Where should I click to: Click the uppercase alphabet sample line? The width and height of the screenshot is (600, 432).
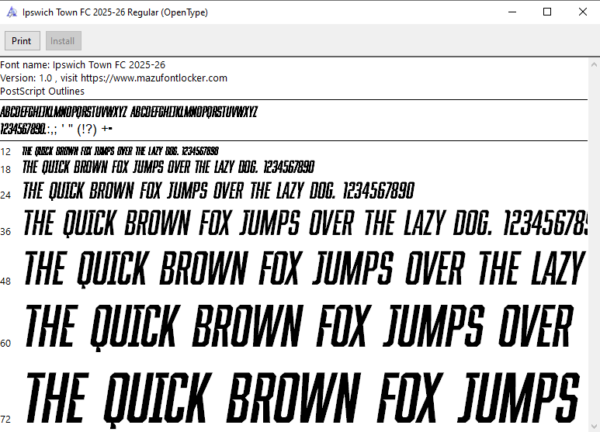pos(129,112)
